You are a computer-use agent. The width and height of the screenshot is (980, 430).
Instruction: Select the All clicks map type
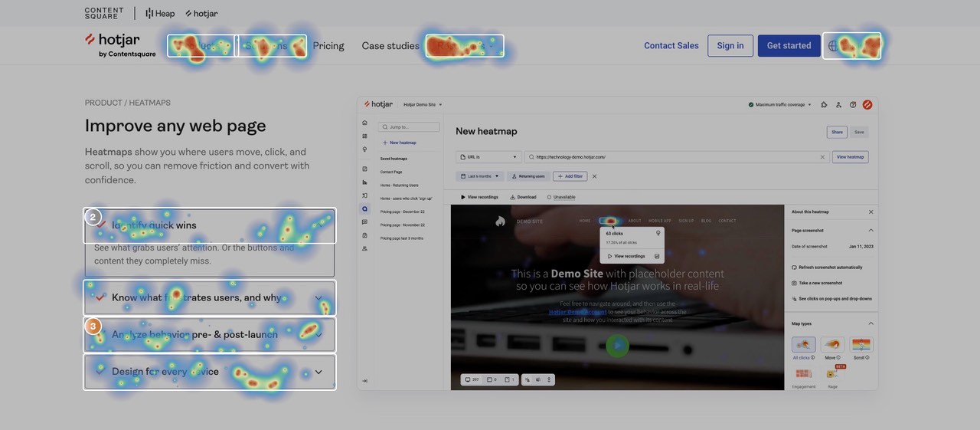coord(803,345)
